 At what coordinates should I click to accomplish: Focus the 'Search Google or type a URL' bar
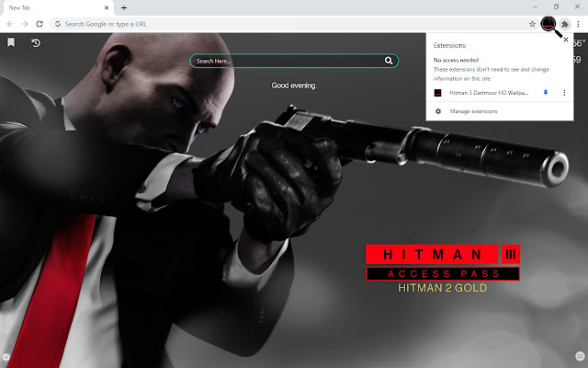(292, 24)
